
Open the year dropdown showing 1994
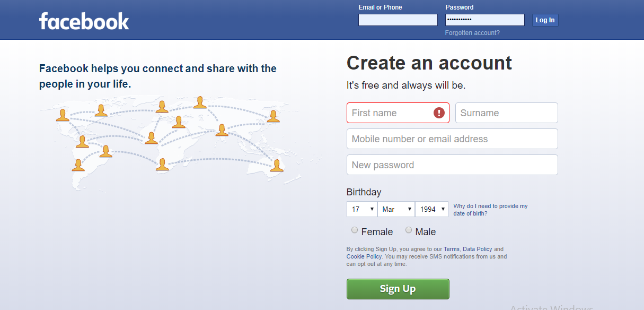click(x=431, y=209)
